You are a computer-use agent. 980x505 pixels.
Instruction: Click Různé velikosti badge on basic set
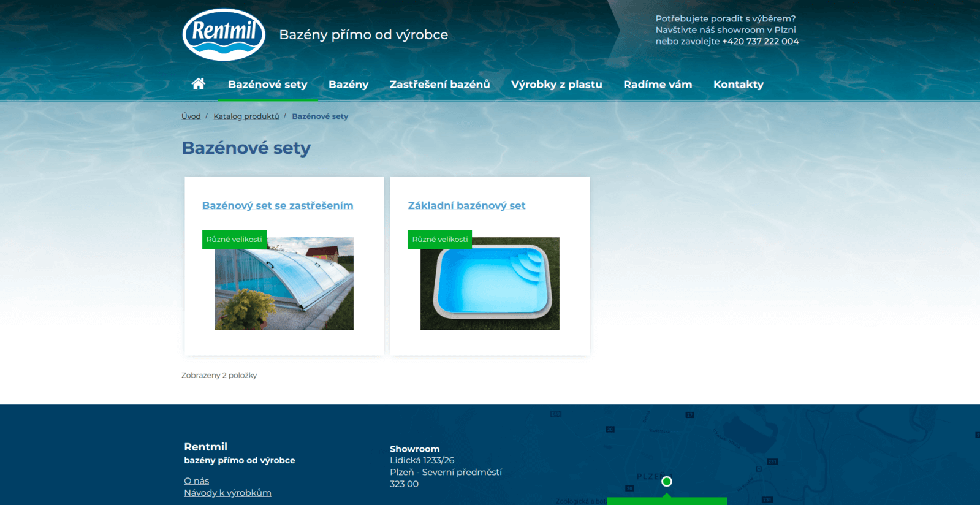click(x=439, y=240)
